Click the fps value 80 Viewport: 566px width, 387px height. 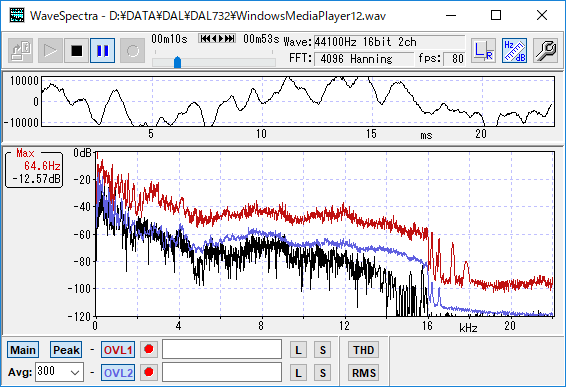tap(454, 59)
